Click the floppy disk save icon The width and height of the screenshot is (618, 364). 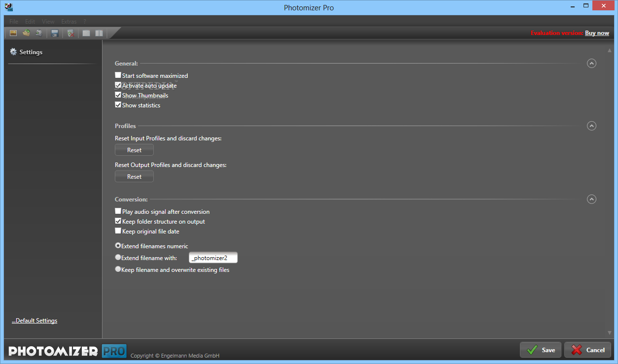[55, 33]
